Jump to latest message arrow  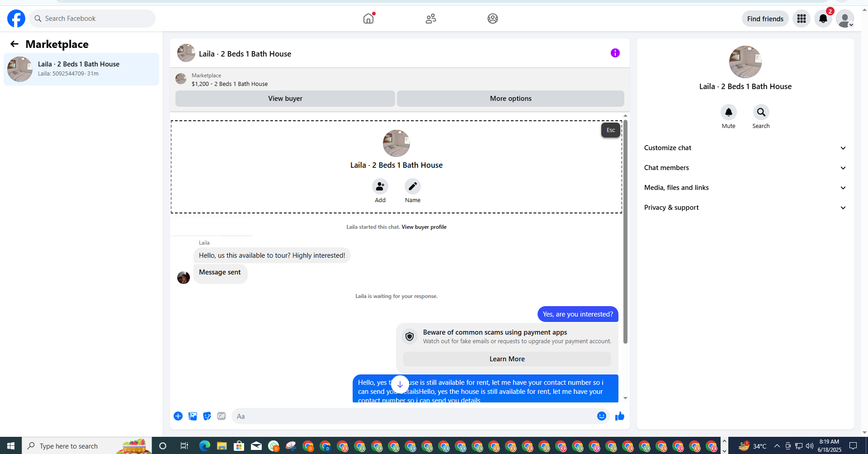[x=400, y=384]
